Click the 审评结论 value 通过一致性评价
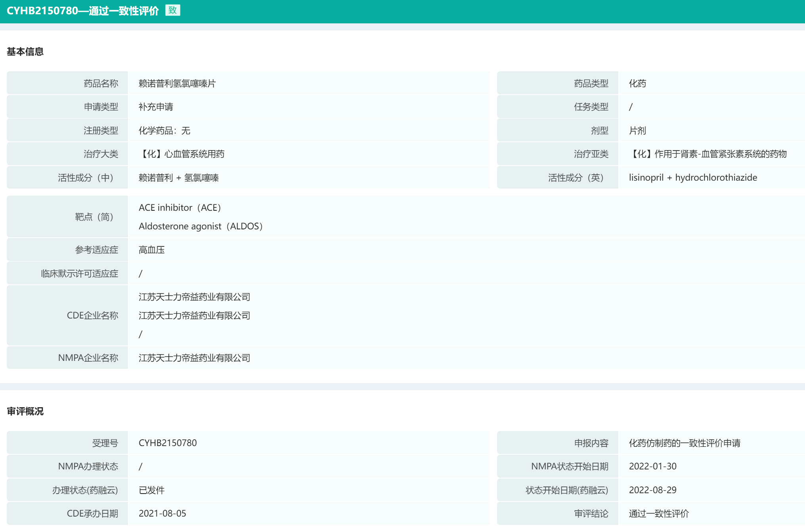This screenshot has height=532, width=805. (x=659, y=514)
